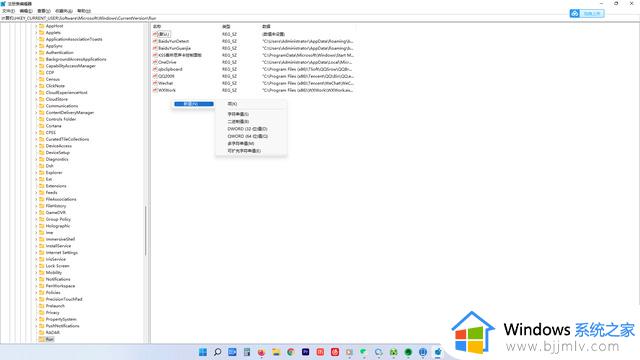Select the Run key in tree
This screenshot has width=640, height=360.
pos(49,339)
